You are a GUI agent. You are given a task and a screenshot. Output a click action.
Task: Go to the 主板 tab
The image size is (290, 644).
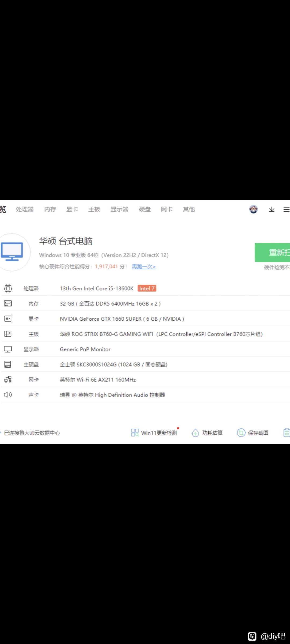(94, 209)
